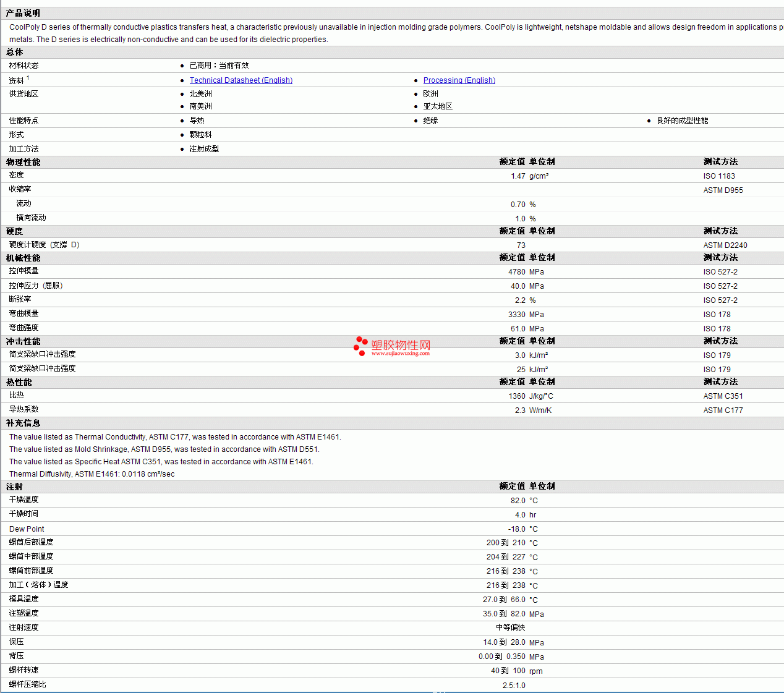Select the "弯曲强度" row label
This screenshot has width=784, height=693.
24,328
